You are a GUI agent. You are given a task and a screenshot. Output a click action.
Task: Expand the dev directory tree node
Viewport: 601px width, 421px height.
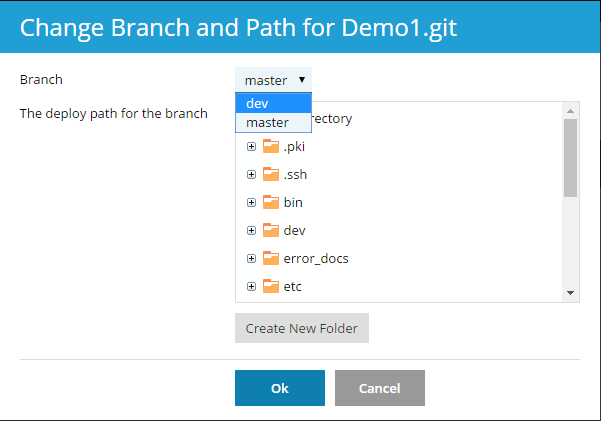pyautogui.click(x=251, y=231)
